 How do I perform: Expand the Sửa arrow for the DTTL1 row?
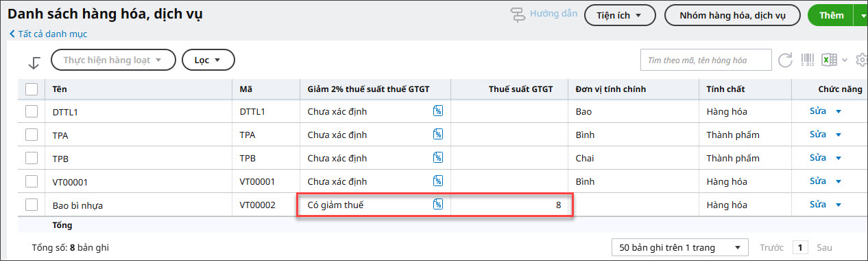pos(838,111)
